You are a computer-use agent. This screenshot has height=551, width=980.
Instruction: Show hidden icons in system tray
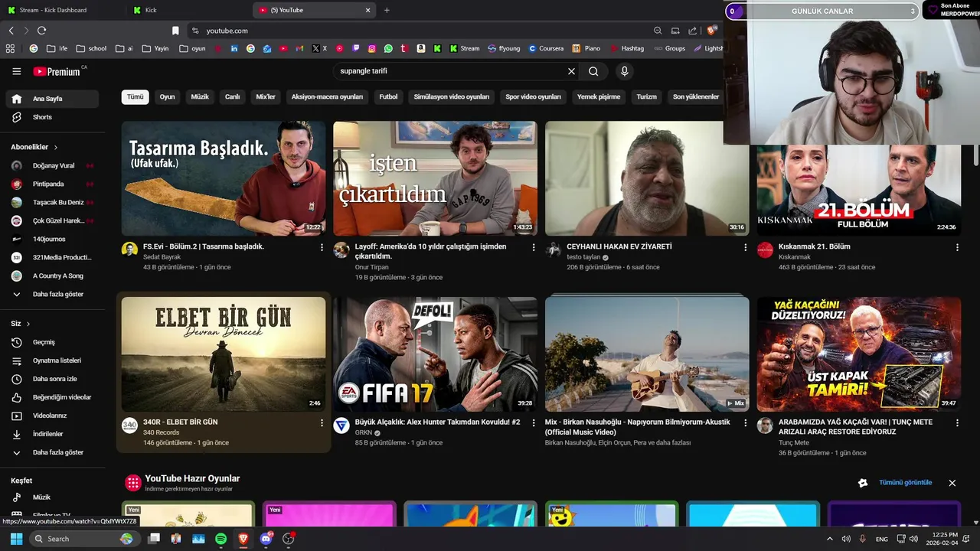click(x=829, y=539)
